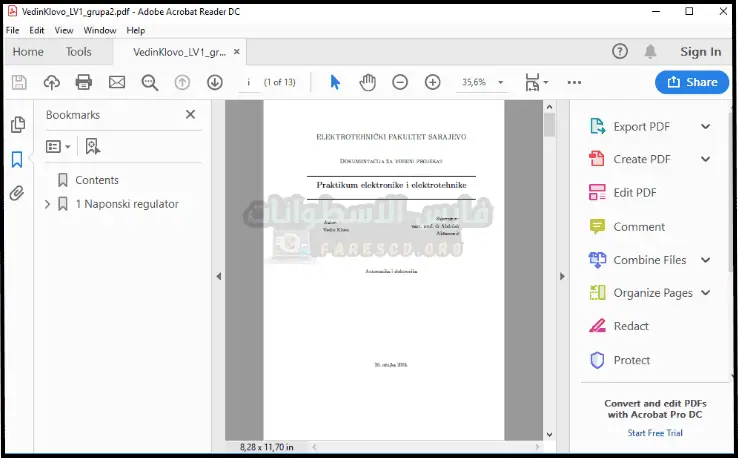Click the Print file icon
738x458 pixels.
84,82
